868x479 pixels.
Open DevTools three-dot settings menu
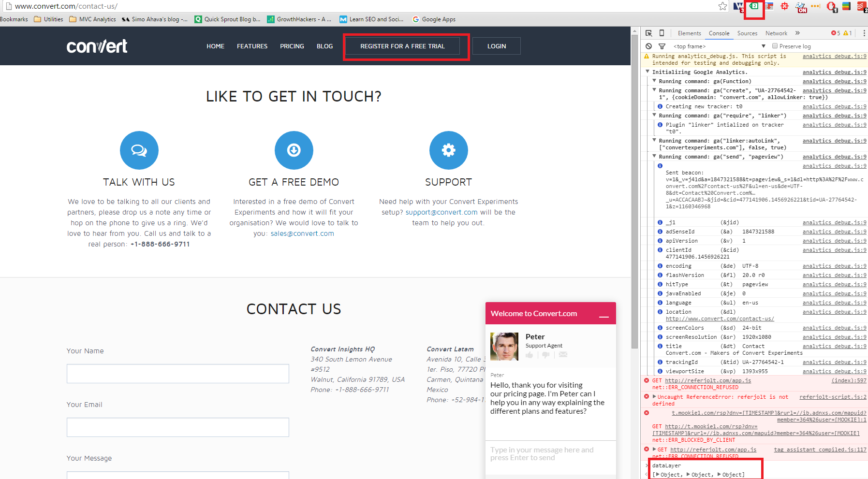[864, 33]
